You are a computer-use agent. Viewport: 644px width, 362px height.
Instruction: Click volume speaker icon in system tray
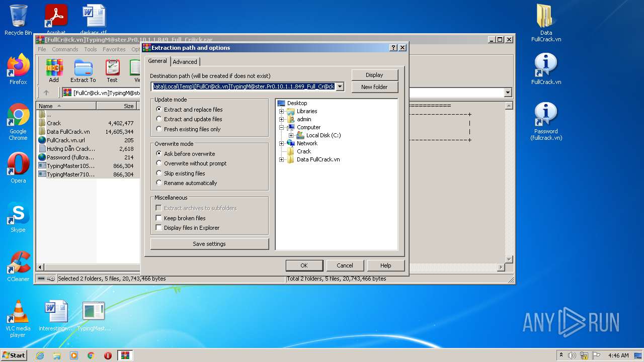572,355
